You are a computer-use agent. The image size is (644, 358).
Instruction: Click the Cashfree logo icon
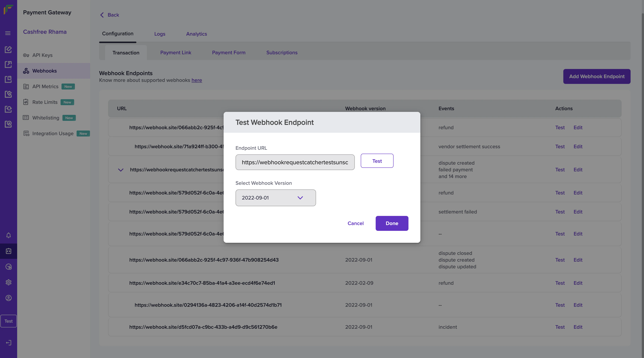[8, 10]
